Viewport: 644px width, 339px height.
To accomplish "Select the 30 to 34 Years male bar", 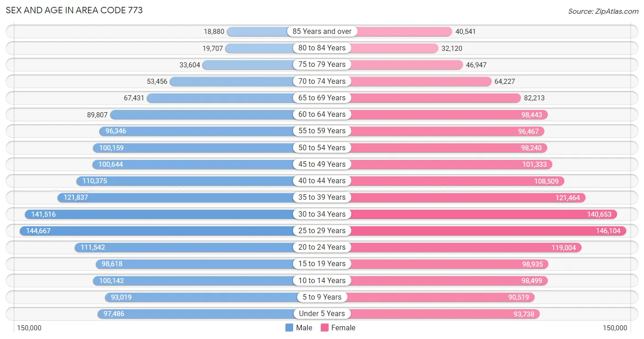I will (x=174, y=214).
